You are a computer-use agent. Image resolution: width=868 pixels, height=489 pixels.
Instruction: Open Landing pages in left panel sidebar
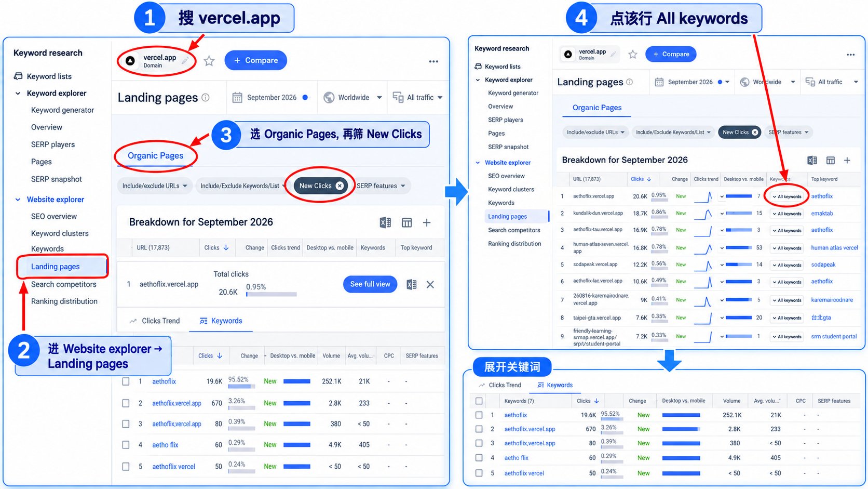coord(56,267)
